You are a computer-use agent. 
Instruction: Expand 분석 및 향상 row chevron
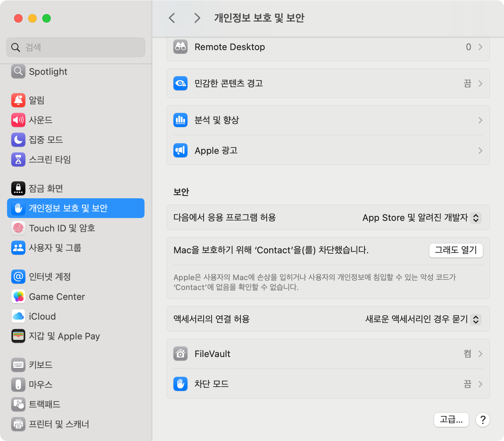480,120
